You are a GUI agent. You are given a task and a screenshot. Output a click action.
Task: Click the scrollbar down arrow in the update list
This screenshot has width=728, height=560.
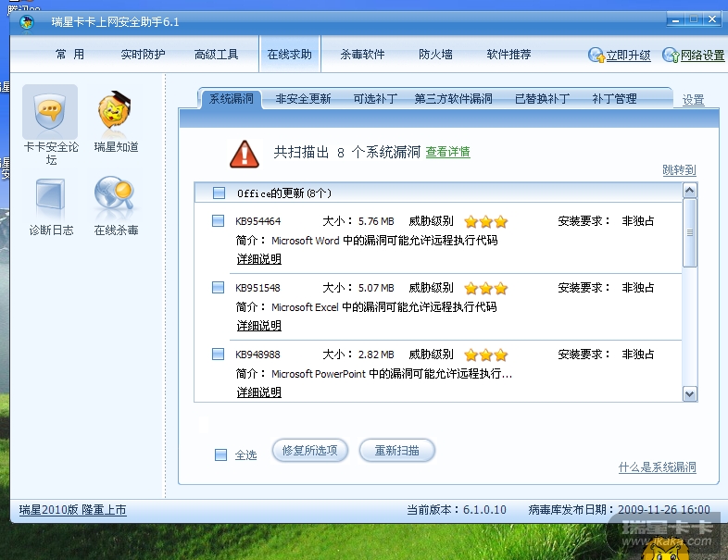pos(689,394)
